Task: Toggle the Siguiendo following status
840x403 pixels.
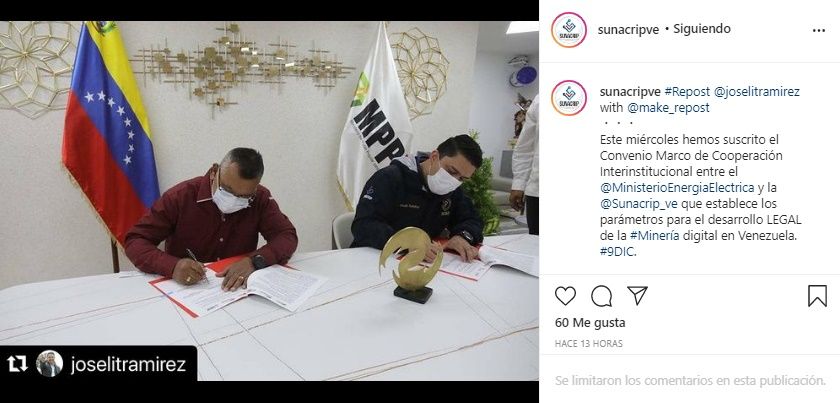Action: [x=702, y=29]
